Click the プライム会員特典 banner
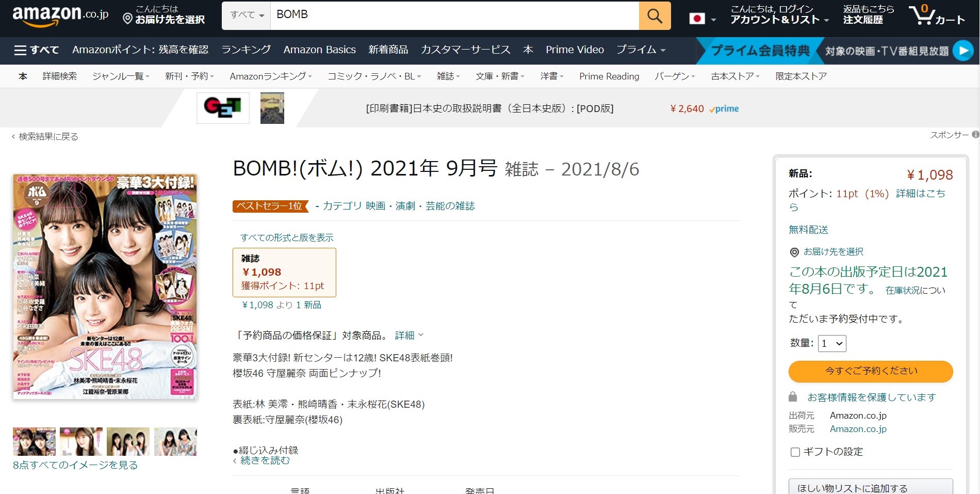The height and width of the screenshot is (494, 980). (x=760, y=51)
